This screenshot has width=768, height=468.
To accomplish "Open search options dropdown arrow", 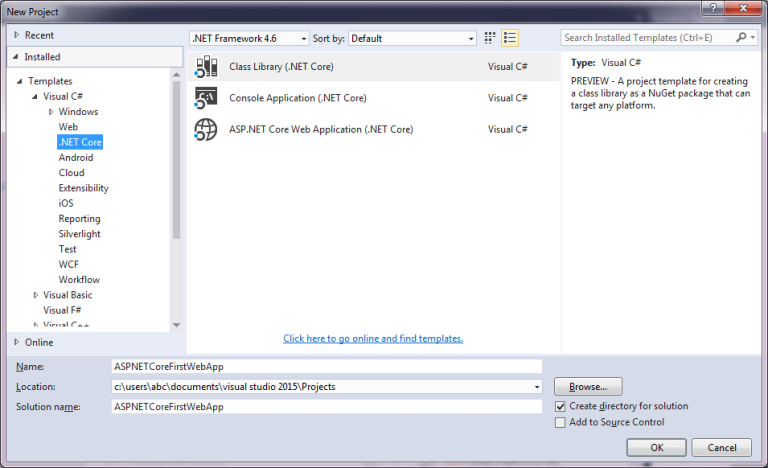I will [x=753, y=37].
